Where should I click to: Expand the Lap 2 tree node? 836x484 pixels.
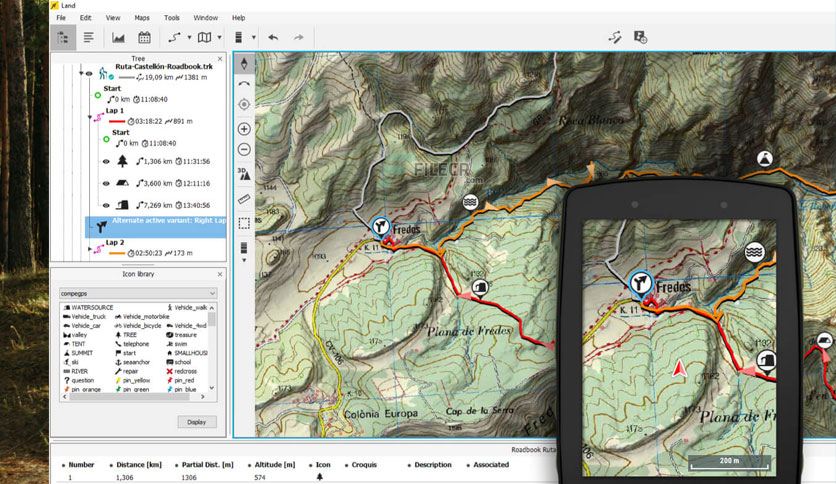[x=90, y=248]
